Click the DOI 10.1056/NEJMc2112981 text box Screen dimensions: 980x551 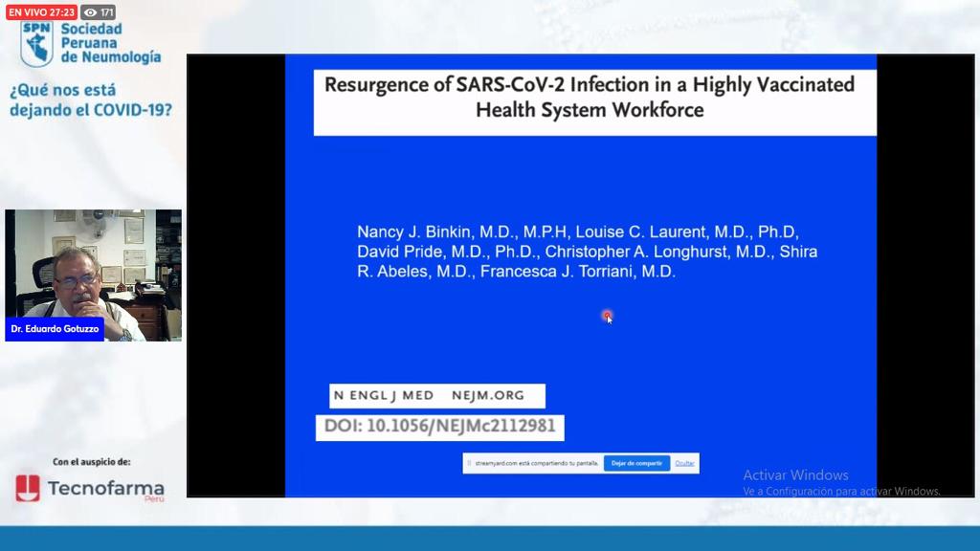[x=439, y=427]
